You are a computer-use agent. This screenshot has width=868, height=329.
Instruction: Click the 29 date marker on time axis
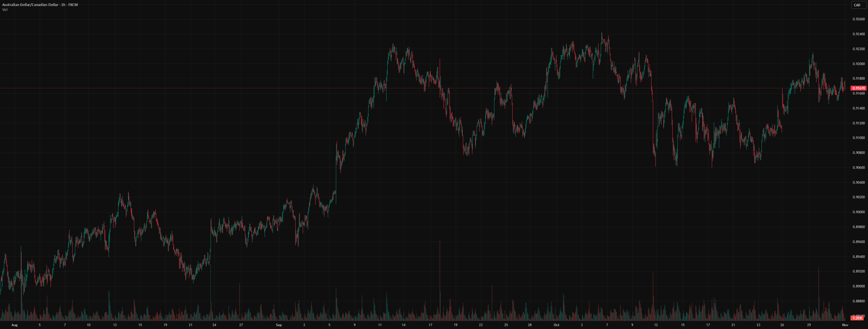[809, 325]
